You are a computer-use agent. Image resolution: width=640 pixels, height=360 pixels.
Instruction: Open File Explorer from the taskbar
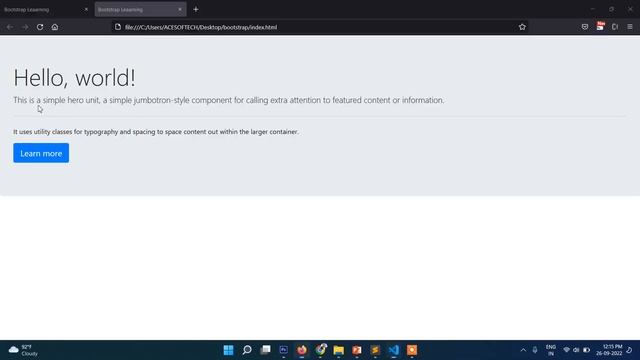[x=338, y=350]
